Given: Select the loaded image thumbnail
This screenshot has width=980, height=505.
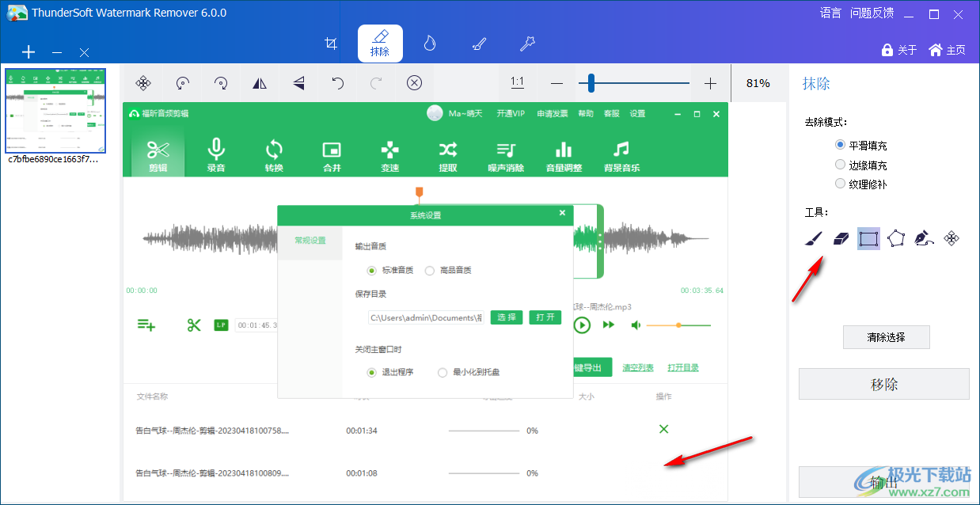Looking at the screenshot, I should coord(55,110).
